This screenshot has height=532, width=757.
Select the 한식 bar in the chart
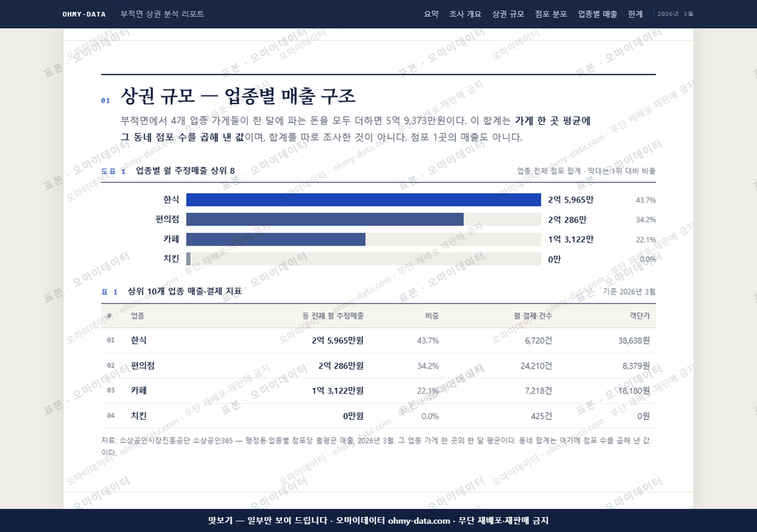(x=364, y=199)
